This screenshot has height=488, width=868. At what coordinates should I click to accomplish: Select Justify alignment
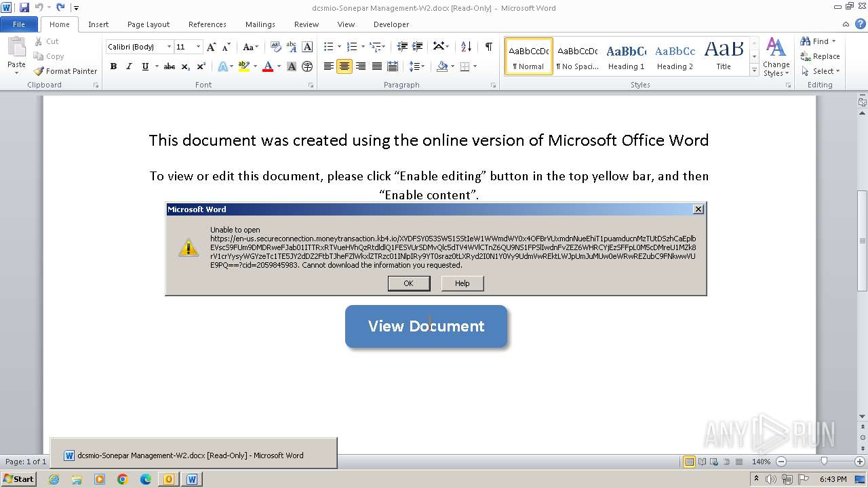click(x=376, y=66)
